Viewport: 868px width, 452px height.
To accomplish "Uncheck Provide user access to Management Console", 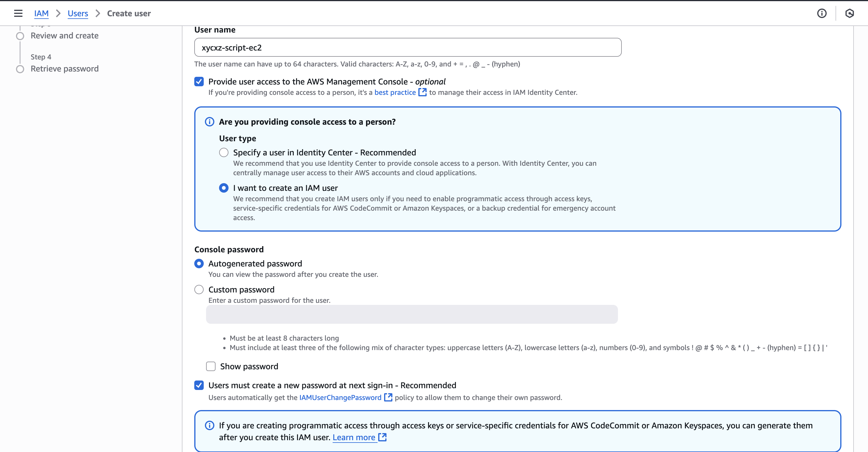I will tap(199, 82).
